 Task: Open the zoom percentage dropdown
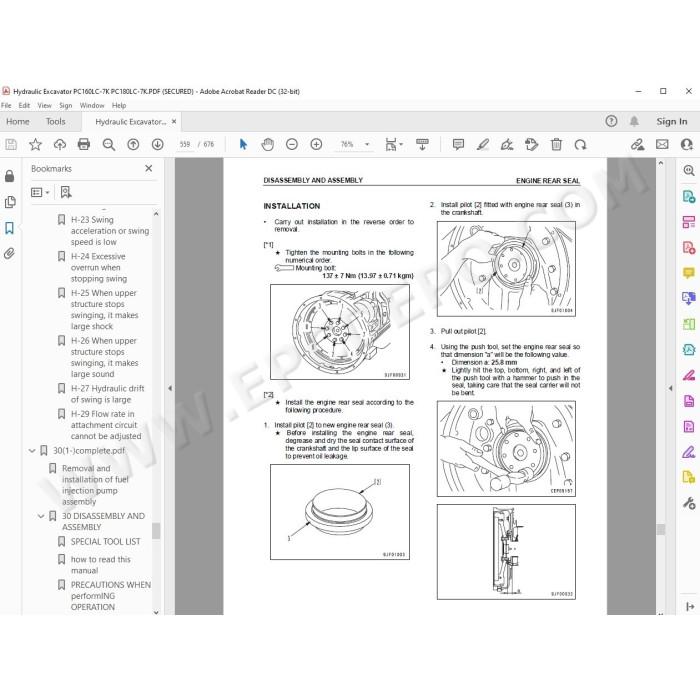[x=367, y=144]
